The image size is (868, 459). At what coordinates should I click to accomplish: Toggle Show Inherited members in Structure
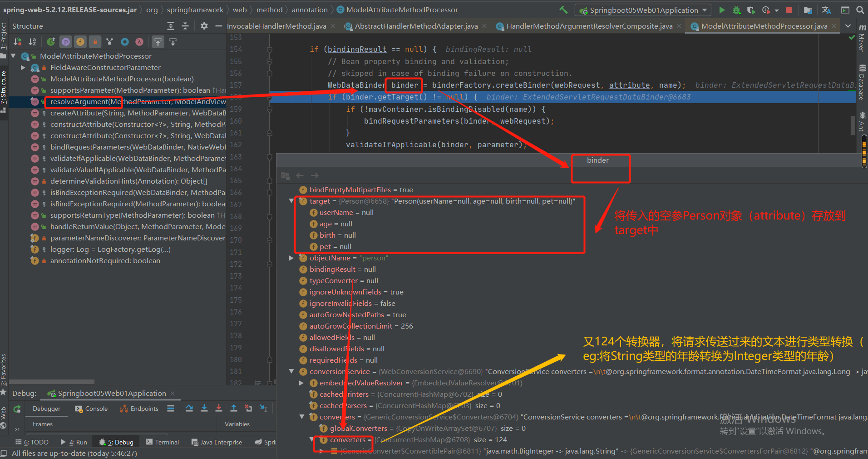point(51,42)
